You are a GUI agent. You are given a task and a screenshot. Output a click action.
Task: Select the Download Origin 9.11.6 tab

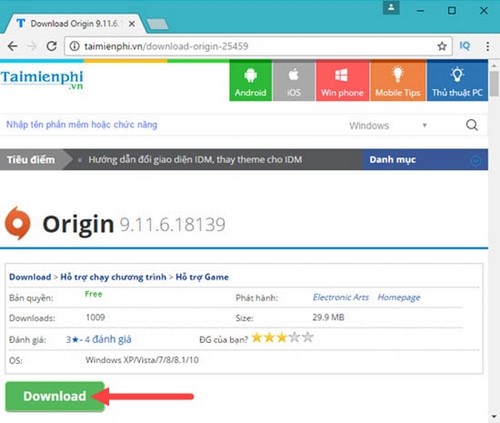pos(74,24)
